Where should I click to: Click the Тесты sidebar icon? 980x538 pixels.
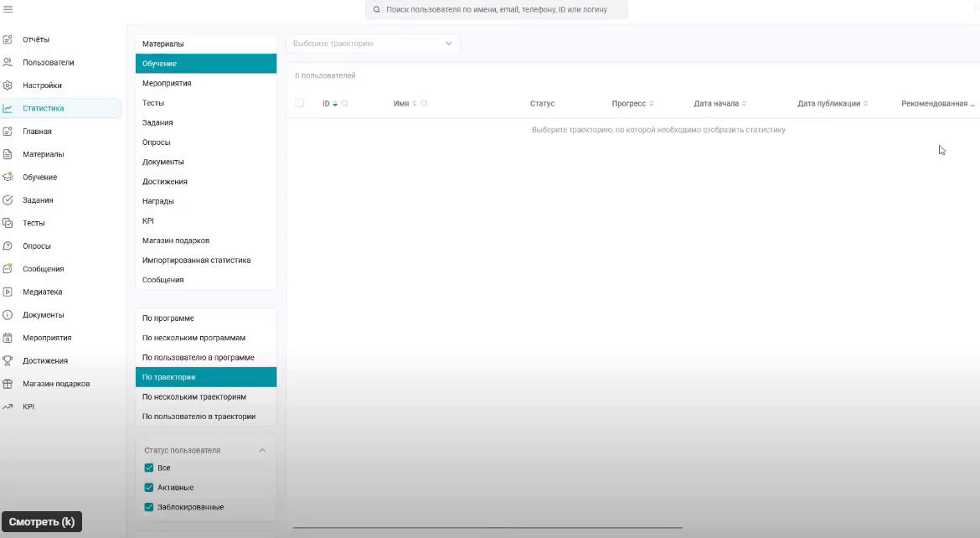8,223
